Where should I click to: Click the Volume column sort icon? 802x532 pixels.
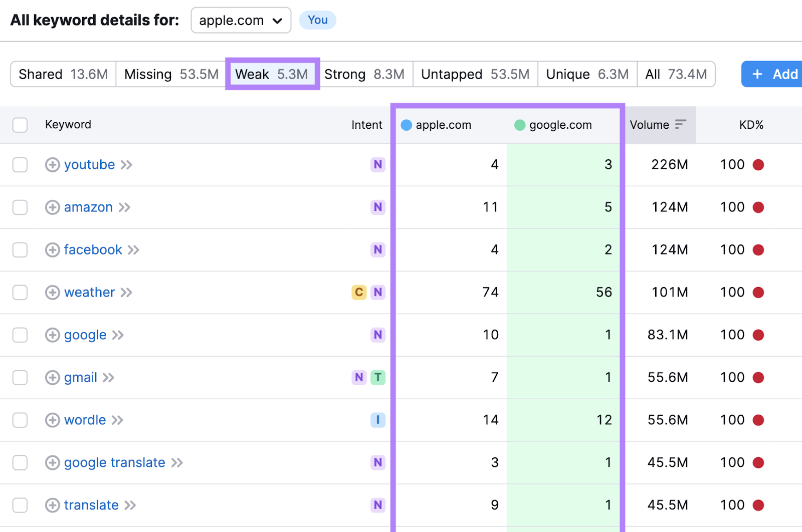(681, 124)
